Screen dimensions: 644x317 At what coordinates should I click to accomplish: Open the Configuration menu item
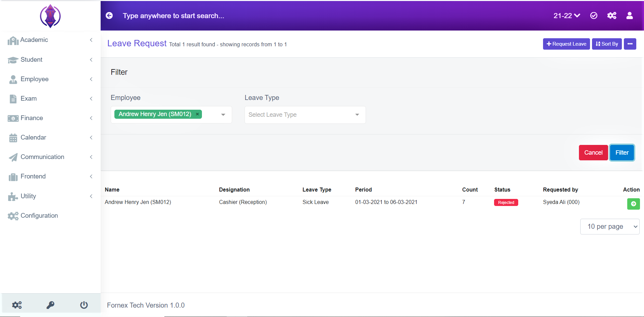click(50, 216)
